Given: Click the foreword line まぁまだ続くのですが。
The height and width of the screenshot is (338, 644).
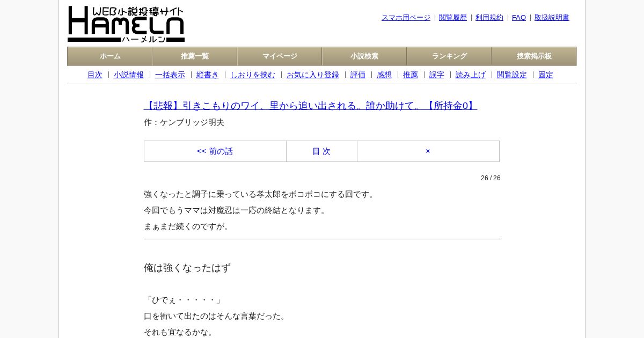Looking at the screenshot, I should click(188, 226).
